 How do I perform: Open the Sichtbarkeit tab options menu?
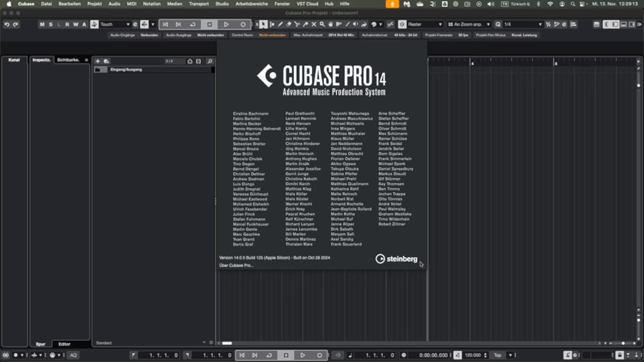pyautogui.click(x=86, y=60)
